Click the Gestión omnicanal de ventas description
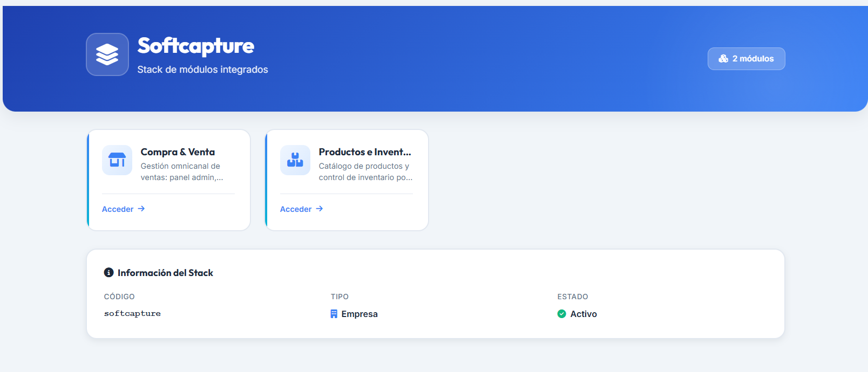 pyautogui.click(x=182, y=171)
